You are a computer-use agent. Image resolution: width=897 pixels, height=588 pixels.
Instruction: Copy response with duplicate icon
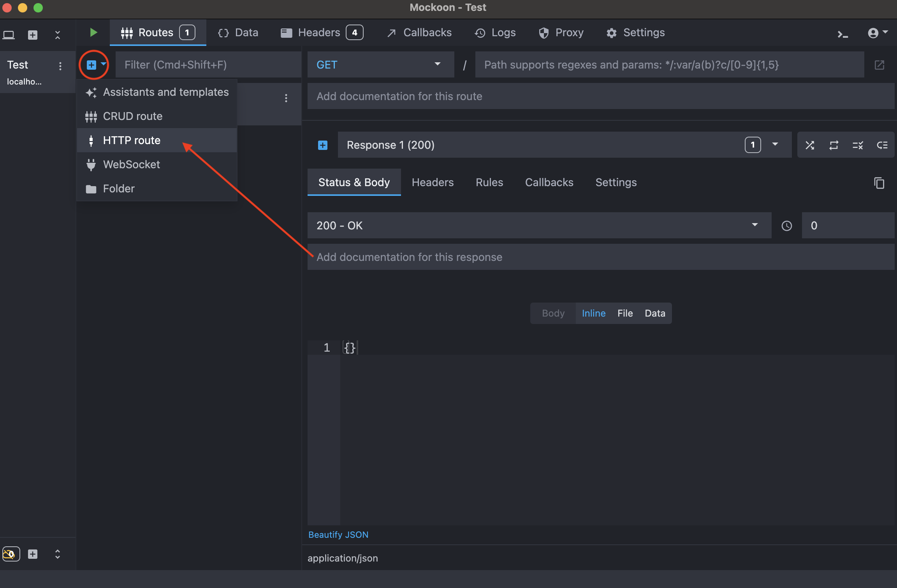tap(879, 183)
